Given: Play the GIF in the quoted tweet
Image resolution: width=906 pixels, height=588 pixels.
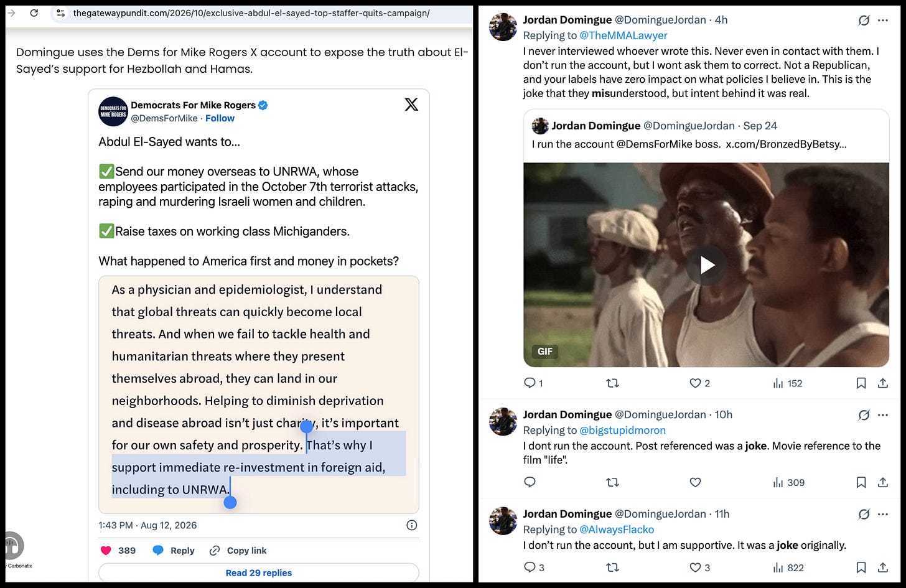Looking at the screenshot, I should click(x=706, y=265).
